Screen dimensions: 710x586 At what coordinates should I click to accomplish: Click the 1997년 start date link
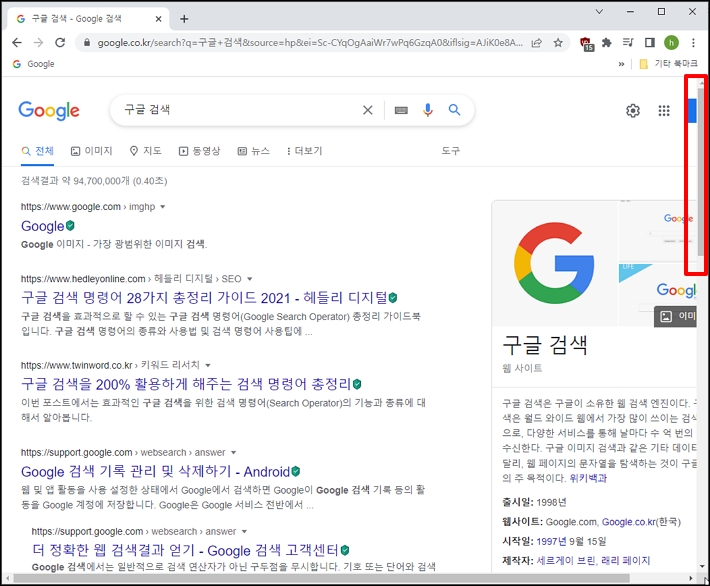click(x=552, y=541)
